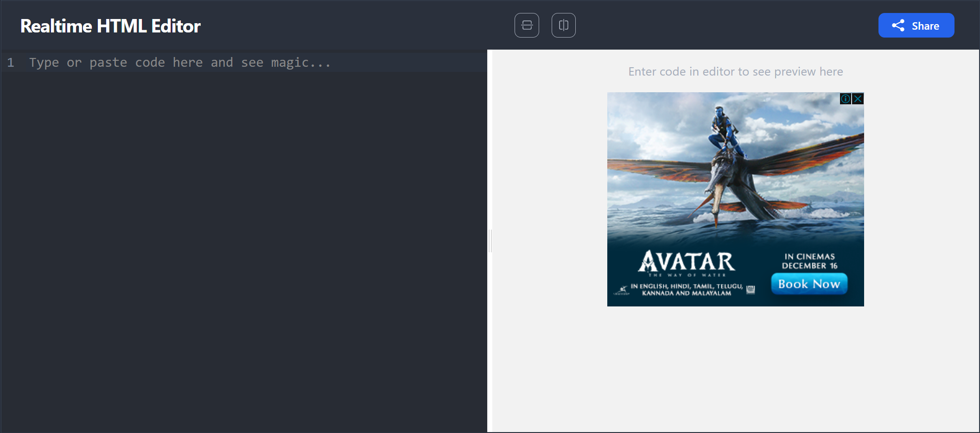Switch to horizontal split layout icon
Screen dimensions: 980x433
[x=527, y=25]
